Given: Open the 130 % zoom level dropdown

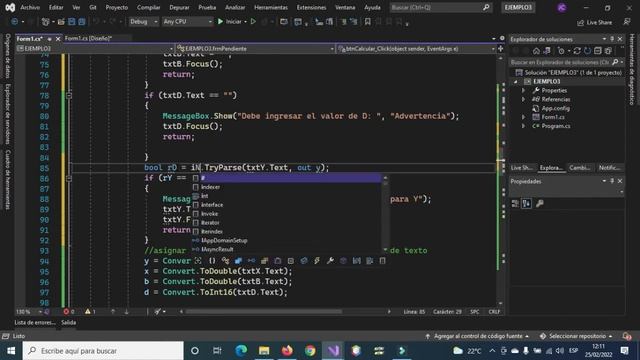Looking at the screenshot, I should 29,312.
